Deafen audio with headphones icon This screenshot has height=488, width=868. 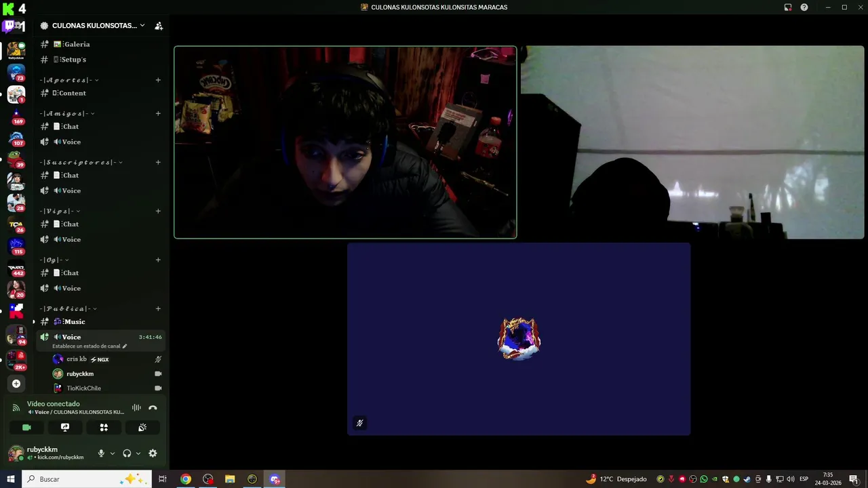tap(127, 453)
